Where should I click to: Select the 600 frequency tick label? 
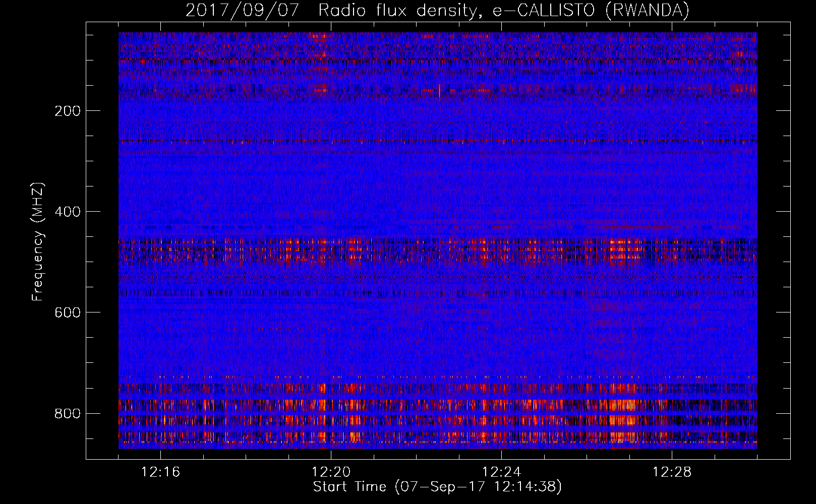(x=68, y=312)
